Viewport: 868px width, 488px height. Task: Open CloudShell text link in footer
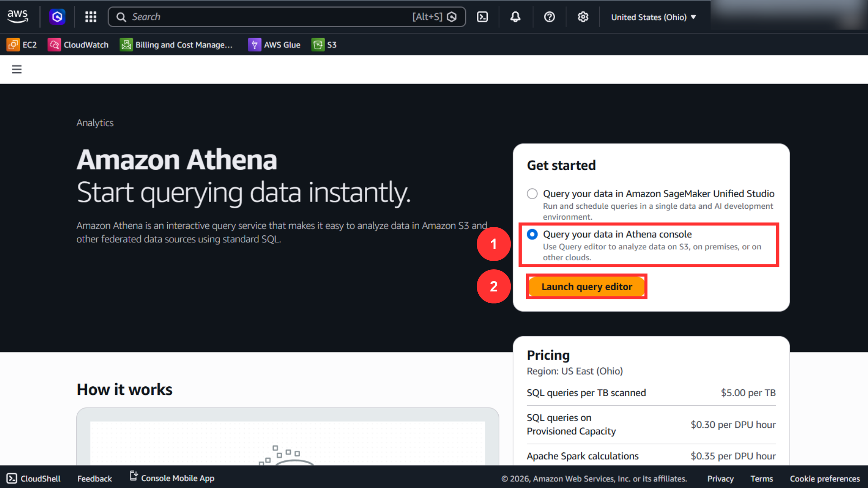40,479
